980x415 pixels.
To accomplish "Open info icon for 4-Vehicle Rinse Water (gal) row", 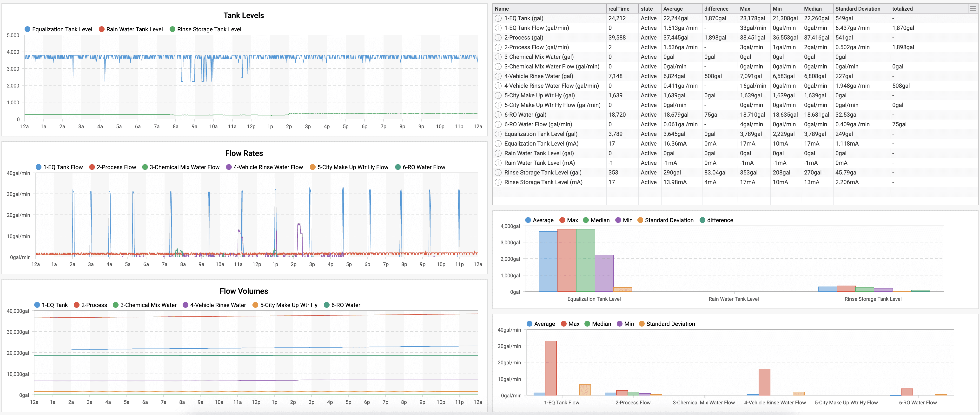I will coord(498,76).
